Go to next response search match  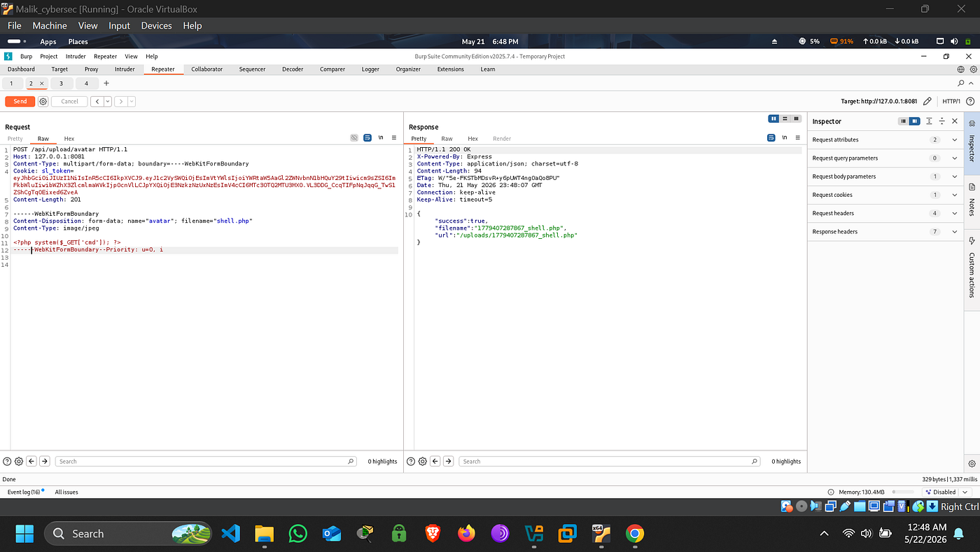pos(448,462)
